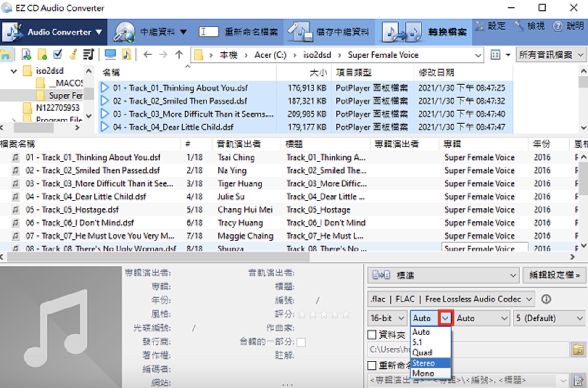
Task: Open the .flac FLAC format dropdown
Action: 451,299
